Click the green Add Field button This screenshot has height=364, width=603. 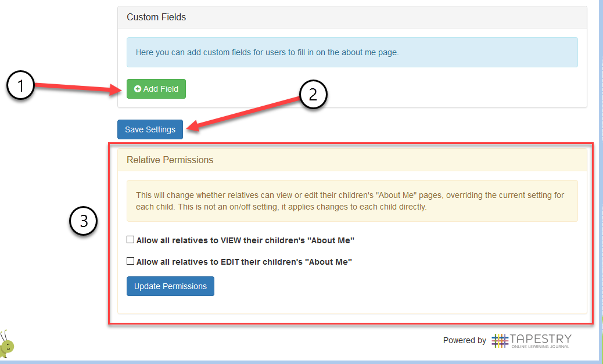click(156, 89)
